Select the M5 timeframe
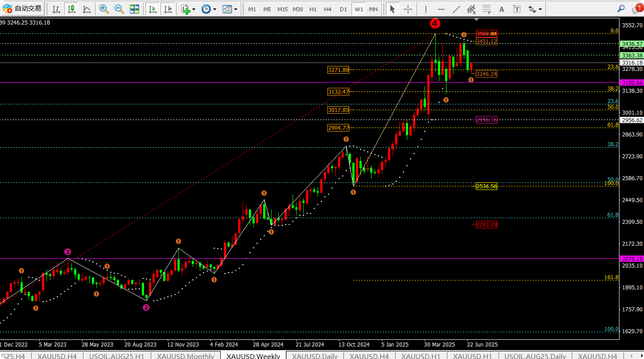 267,9
